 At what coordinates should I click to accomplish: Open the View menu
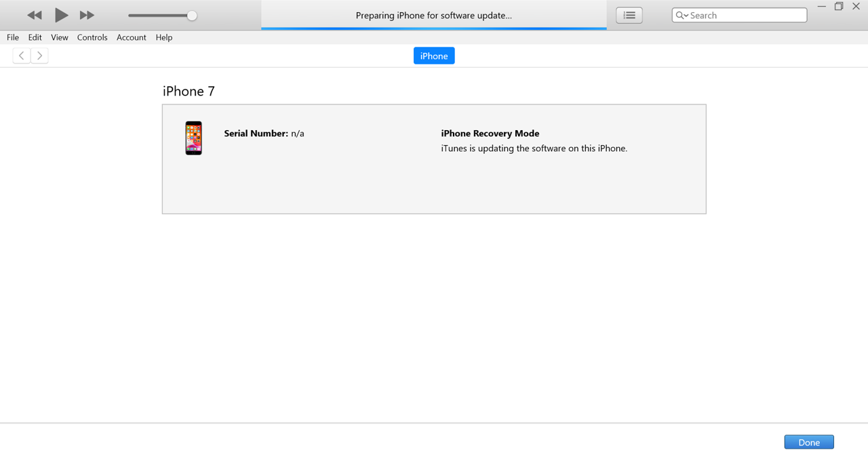click(60, 37)
